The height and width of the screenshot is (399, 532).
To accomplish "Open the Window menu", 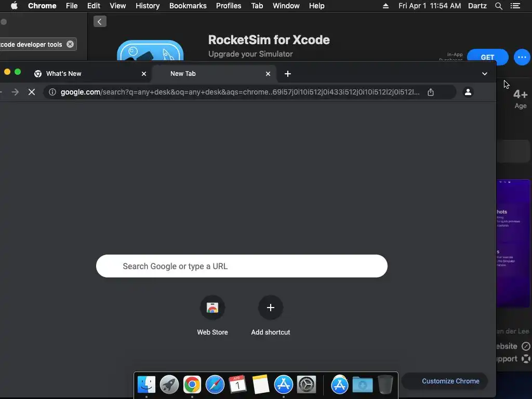I will pos(286,6).
